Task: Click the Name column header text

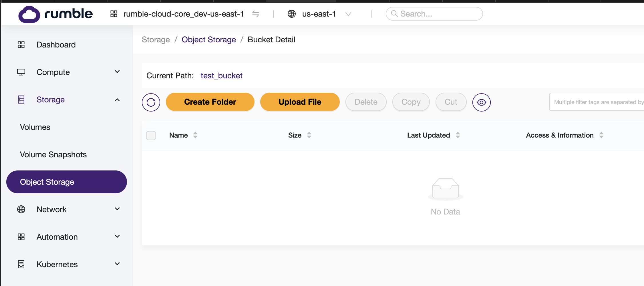Action: pyautogui.click(x=178, y=135)
